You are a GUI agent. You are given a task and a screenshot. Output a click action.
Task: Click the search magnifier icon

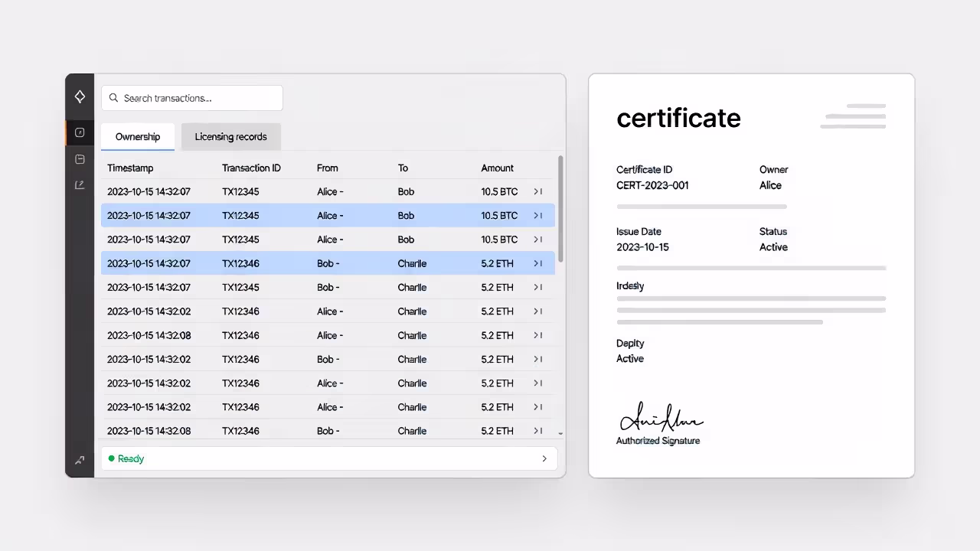113,98
